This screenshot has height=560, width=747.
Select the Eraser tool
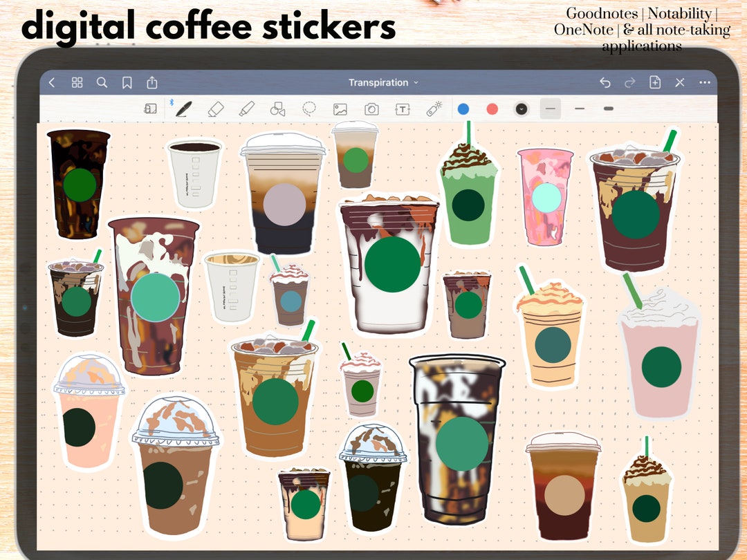point(216,109)
